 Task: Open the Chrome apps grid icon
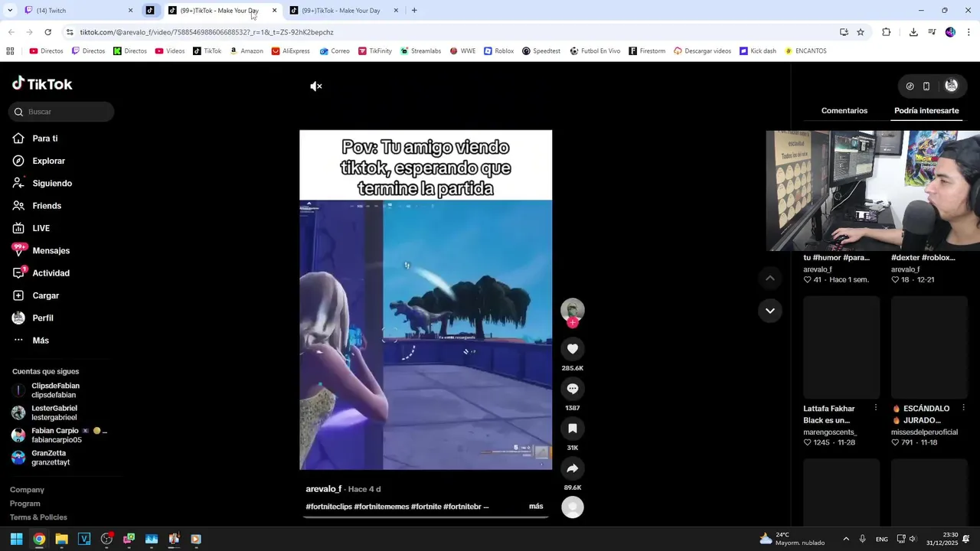[10, 51]
